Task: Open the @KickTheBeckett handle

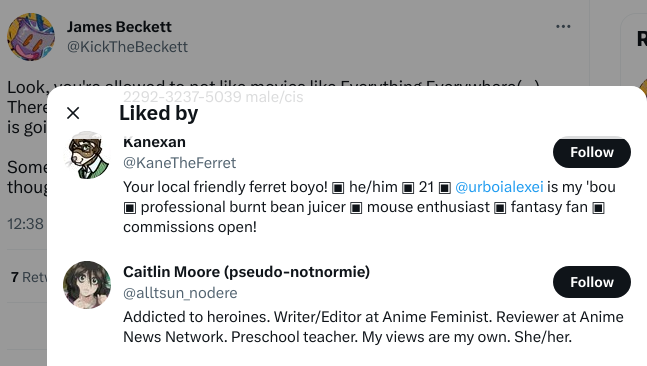Action: coord(128,47)
